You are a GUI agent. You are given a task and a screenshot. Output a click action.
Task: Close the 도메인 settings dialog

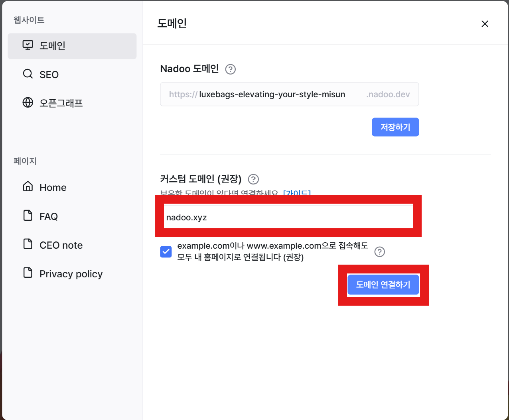(x=485, y=24)
